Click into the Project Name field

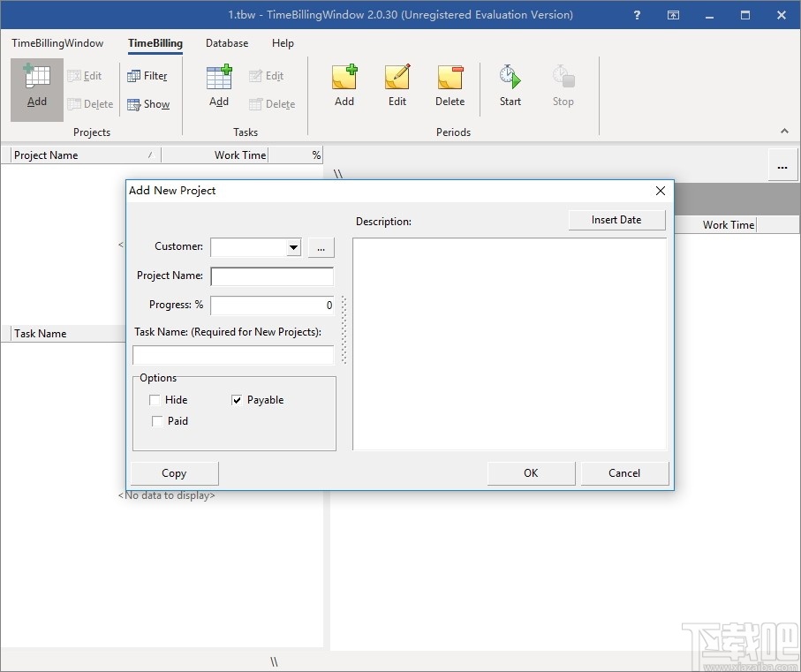click(x=272, y=276)
